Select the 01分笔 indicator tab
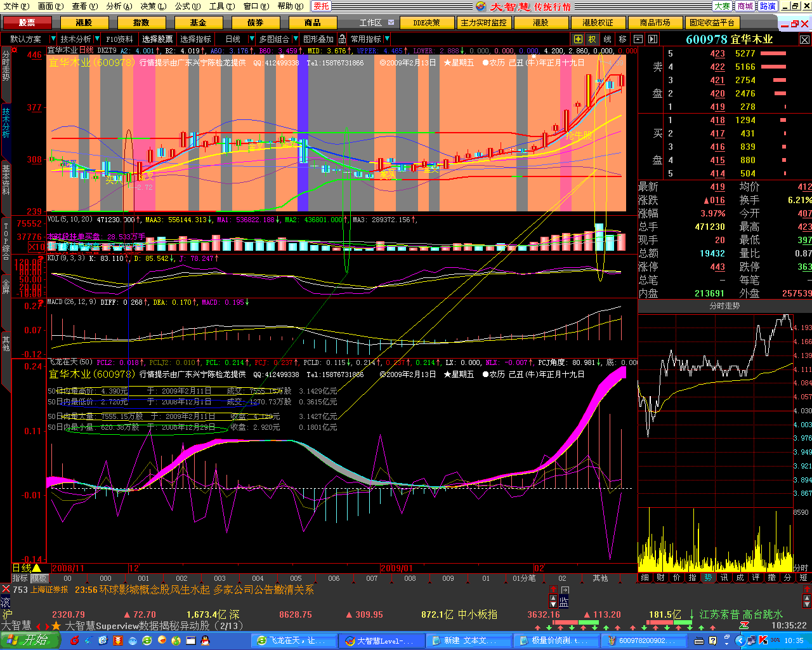 [524, 578]
